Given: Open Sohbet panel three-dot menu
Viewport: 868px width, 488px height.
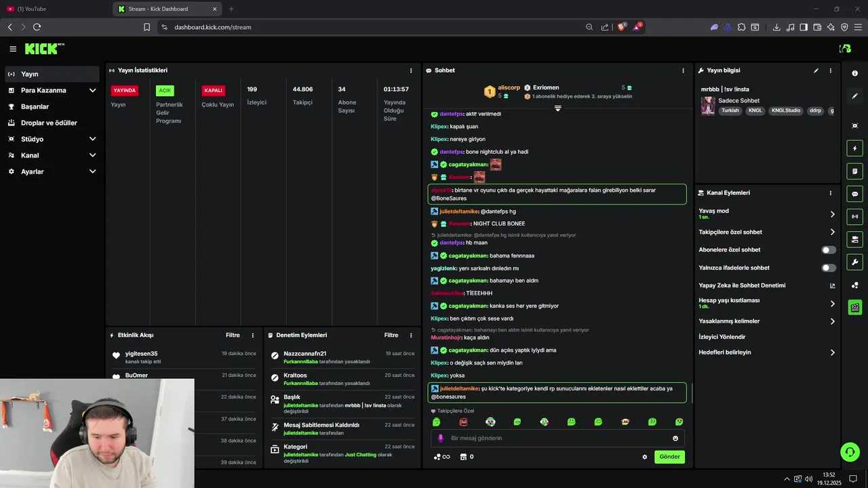Looking at the screenshot, I should pyautogui.click(x=683, y=70).
